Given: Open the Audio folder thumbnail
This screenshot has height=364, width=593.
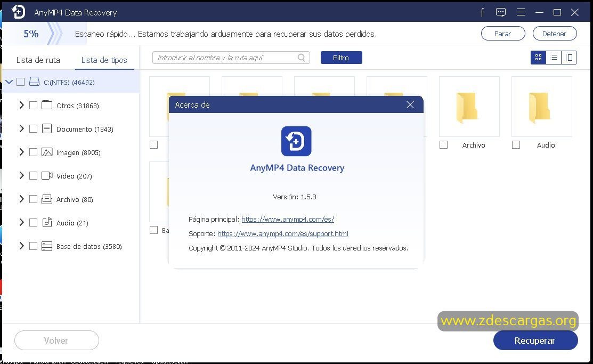Looking at the screenshot, I should (x=541, y=107).
